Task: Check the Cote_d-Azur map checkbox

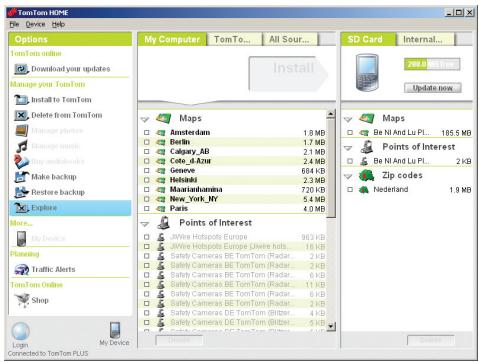Action: (146, 161)
